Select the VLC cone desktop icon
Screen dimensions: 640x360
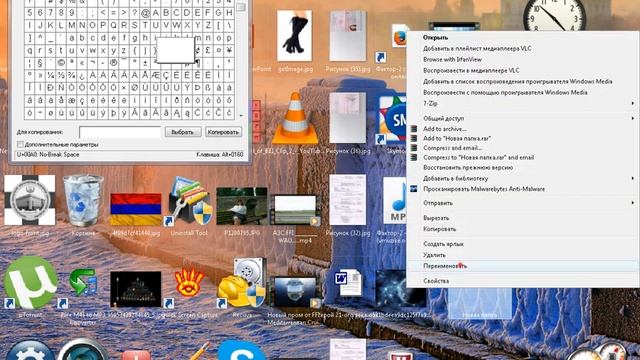[295, 118]
